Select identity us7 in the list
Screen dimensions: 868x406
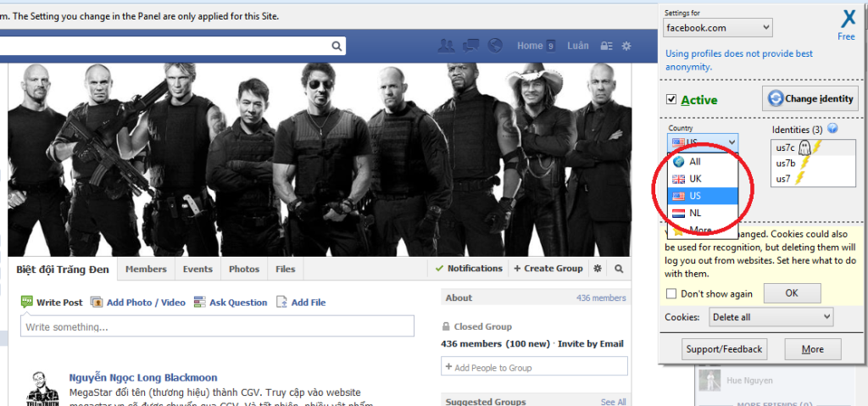click(x=813, y=178)
